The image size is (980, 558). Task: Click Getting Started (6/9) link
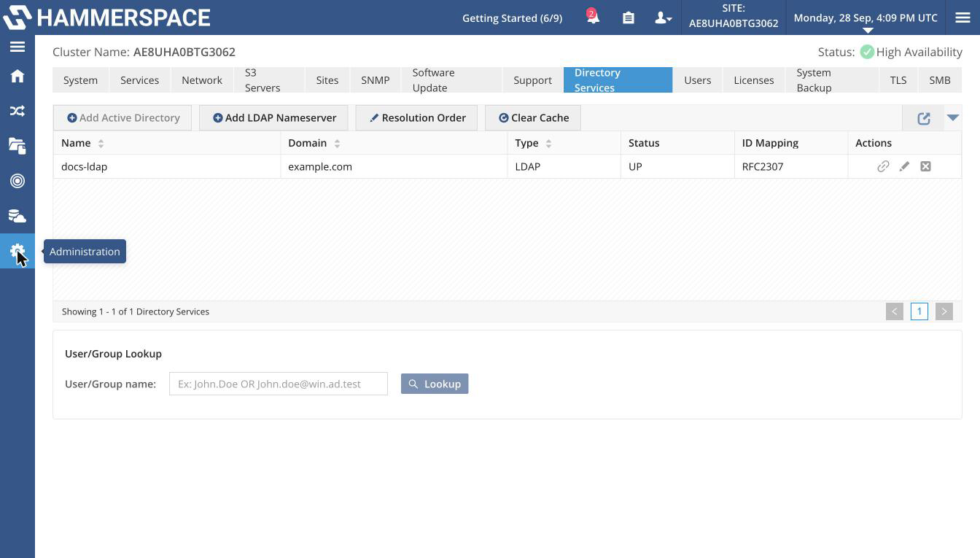[x=512, y=18]
